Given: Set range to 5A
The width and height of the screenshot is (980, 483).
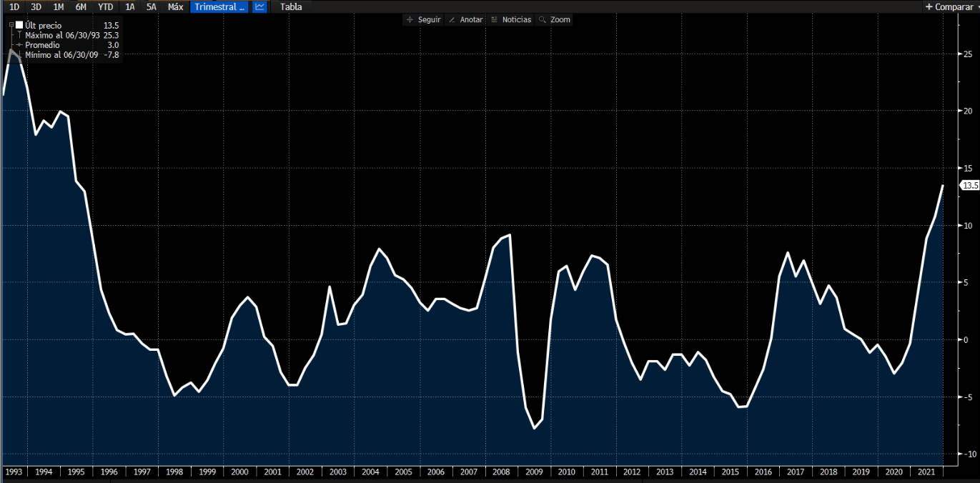Looking at the screenshot, I should tap(152, 6).
